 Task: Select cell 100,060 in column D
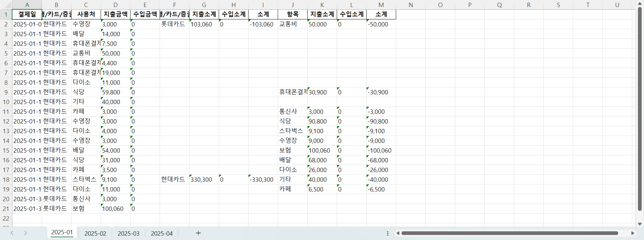tap(115, 209)
